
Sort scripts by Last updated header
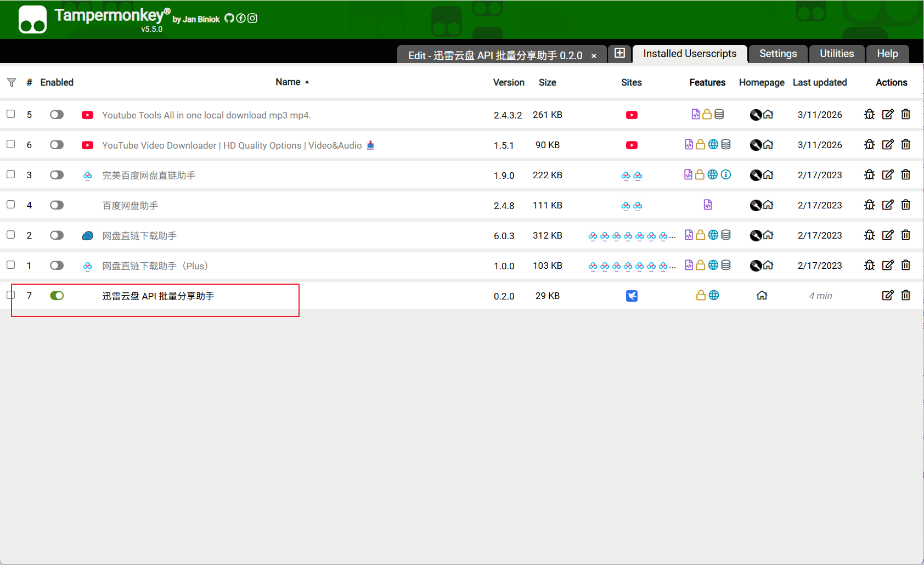pyautogui.click(x=820, y=82)
